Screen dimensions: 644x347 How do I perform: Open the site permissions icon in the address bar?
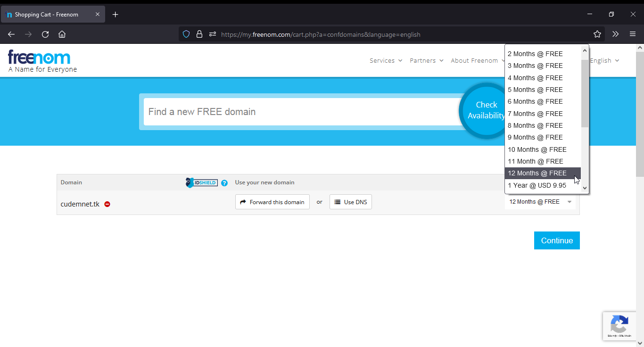pos(213,34)
